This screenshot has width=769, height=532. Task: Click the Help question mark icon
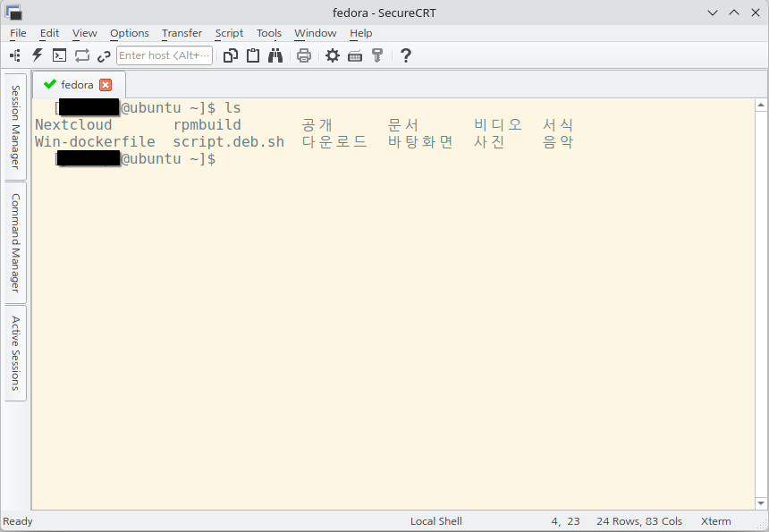pos(406,55)
